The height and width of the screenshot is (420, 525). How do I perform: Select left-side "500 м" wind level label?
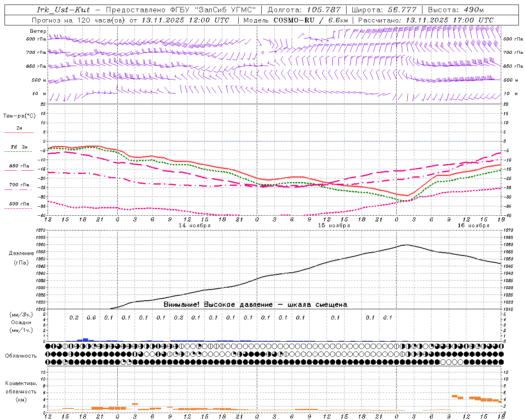click(39, 80)
